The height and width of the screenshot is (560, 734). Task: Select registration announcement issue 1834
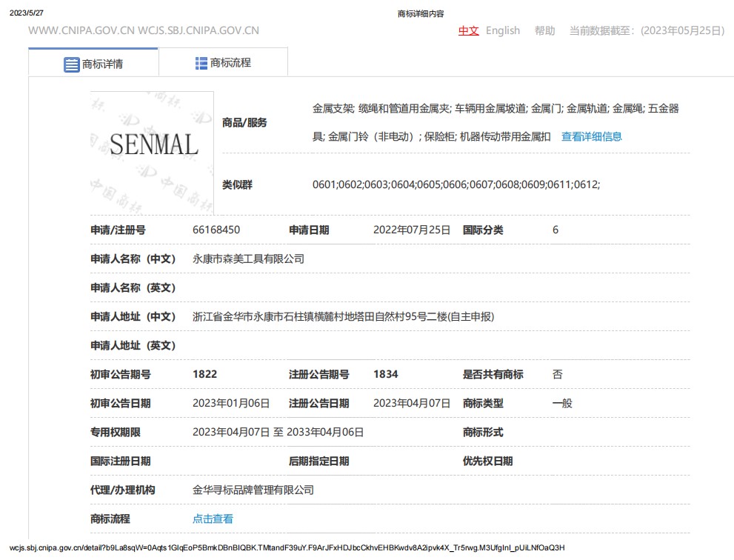386,374
